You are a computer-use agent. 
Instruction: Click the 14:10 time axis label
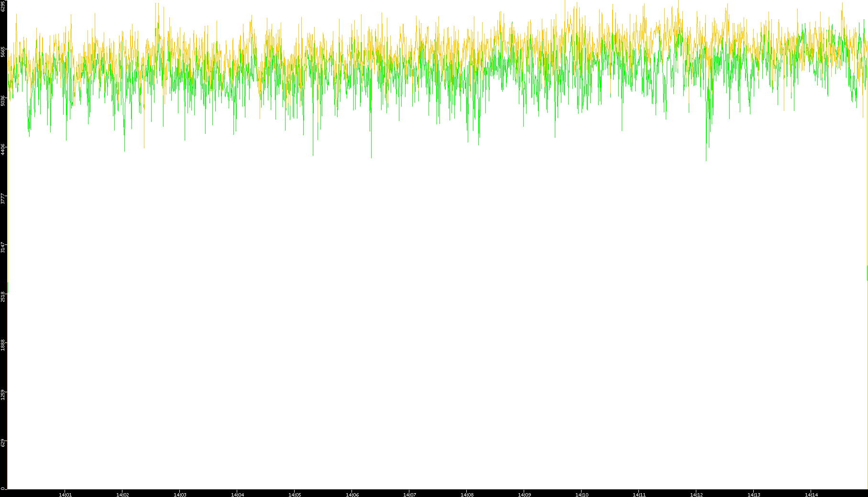pos(582,495)
